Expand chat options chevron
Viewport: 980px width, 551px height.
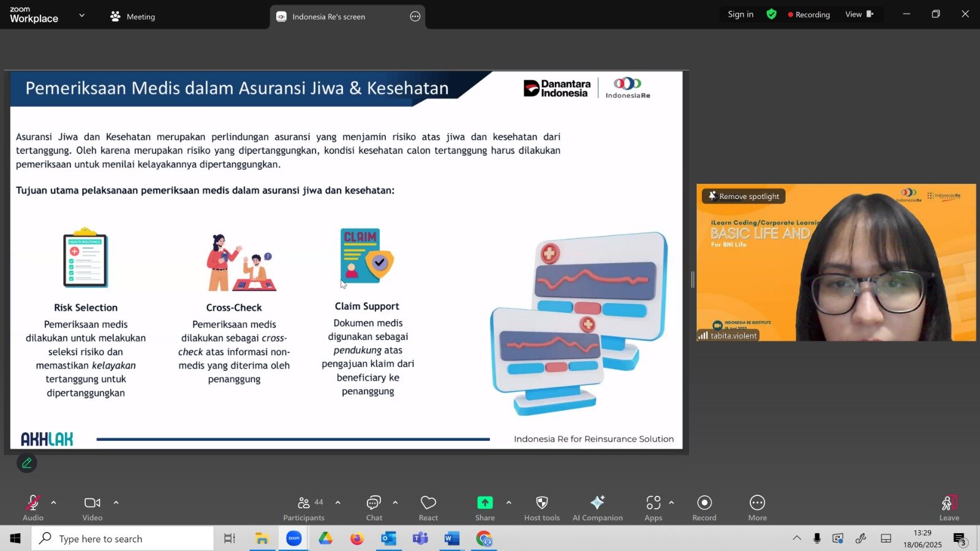click(395, 503)
